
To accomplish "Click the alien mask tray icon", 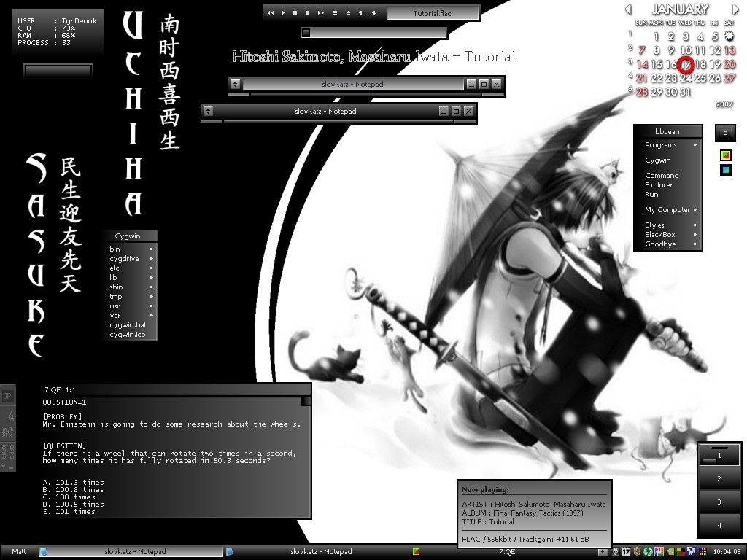I will pyautogui.click(x=616, y=551).
